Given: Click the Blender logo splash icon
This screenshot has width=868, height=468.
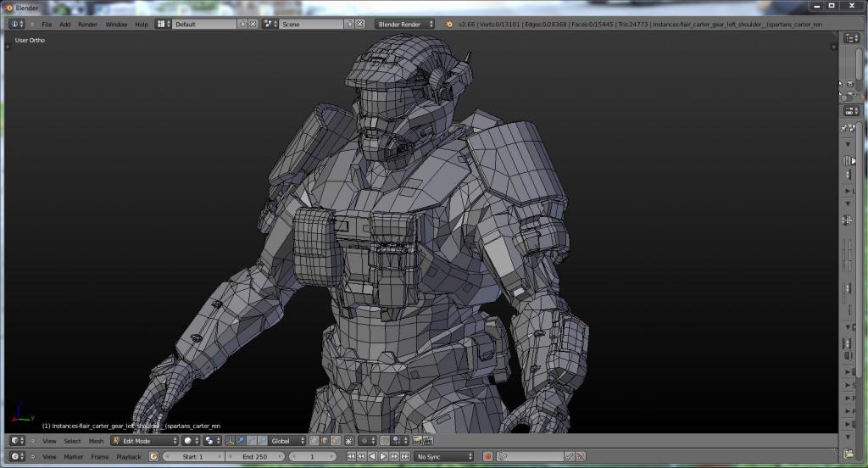Looking at the screenshot, I should [448, 24].
